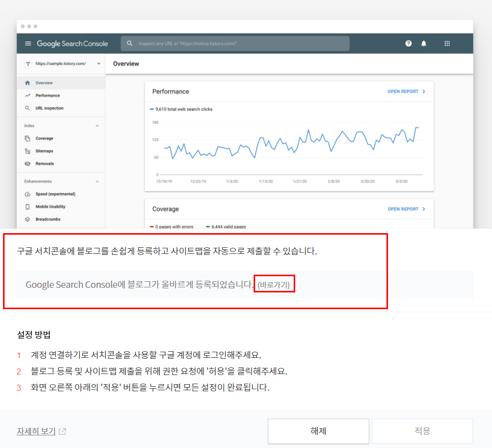
Task: Open the notifications bell icon
Action: pos(424,44)
